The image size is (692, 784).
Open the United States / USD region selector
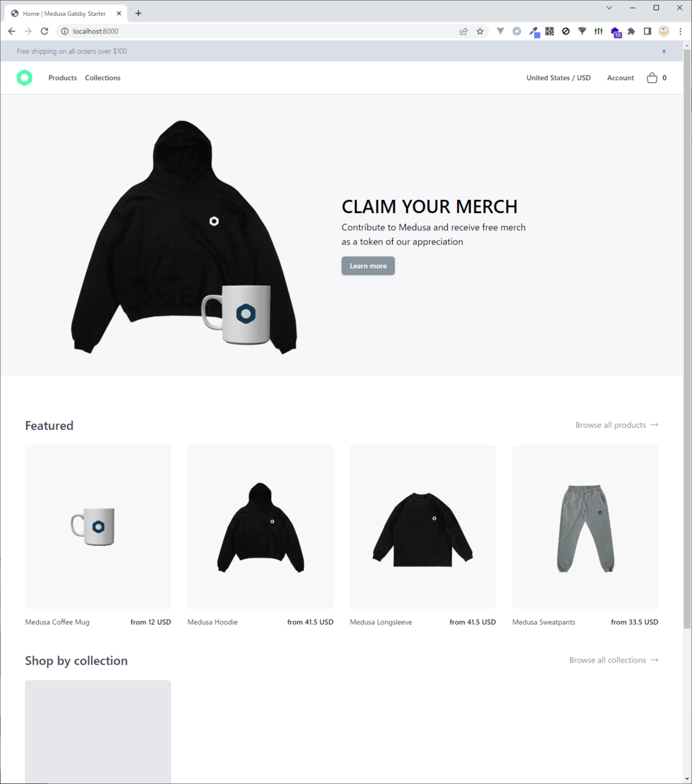(x=559, y=78)
